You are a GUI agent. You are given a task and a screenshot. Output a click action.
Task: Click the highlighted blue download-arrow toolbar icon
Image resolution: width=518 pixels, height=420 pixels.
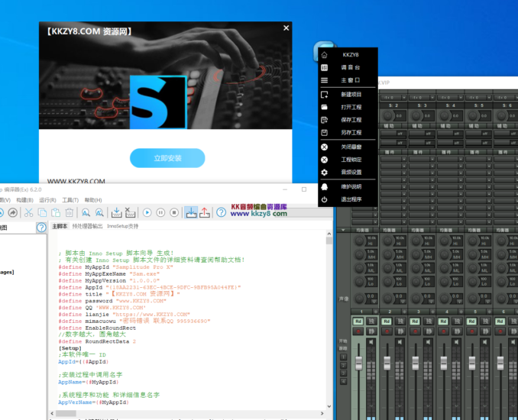pos(191,212)
